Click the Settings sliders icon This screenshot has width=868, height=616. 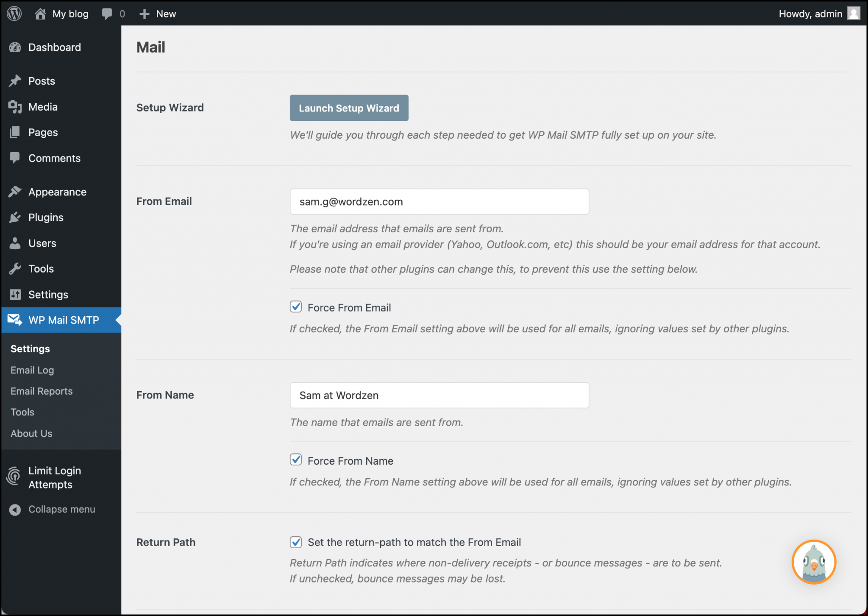[15, 294]
